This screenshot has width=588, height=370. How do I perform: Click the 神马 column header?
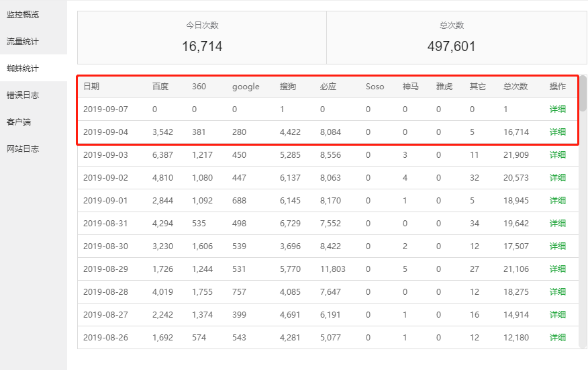pos(411,87)
